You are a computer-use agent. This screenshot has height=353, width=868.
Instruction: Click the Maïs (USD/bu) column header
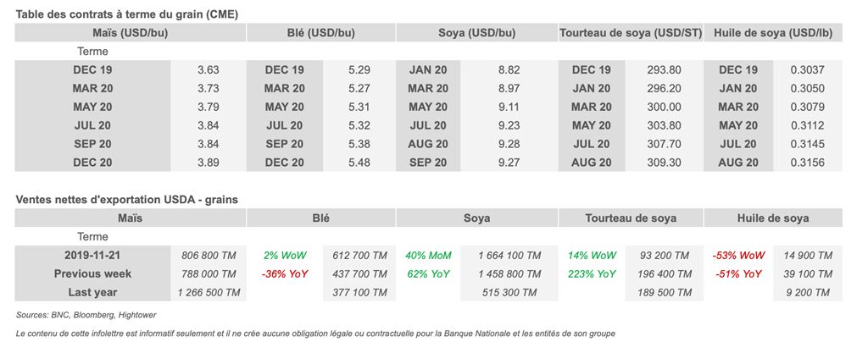[x=130, y=33]
